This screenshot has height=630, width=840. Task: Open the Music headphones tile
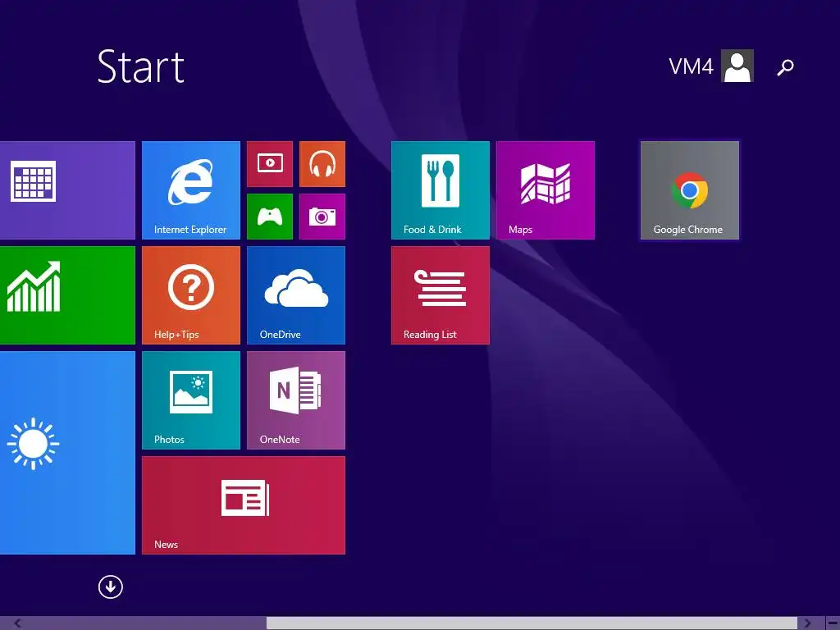[322, 164]
